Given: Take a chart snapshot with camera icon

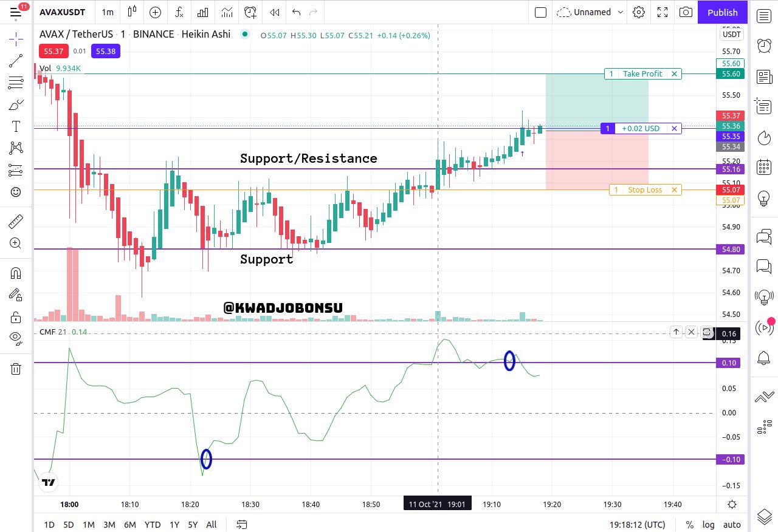Looking at the screenshot, I should [x=686, y=12].
